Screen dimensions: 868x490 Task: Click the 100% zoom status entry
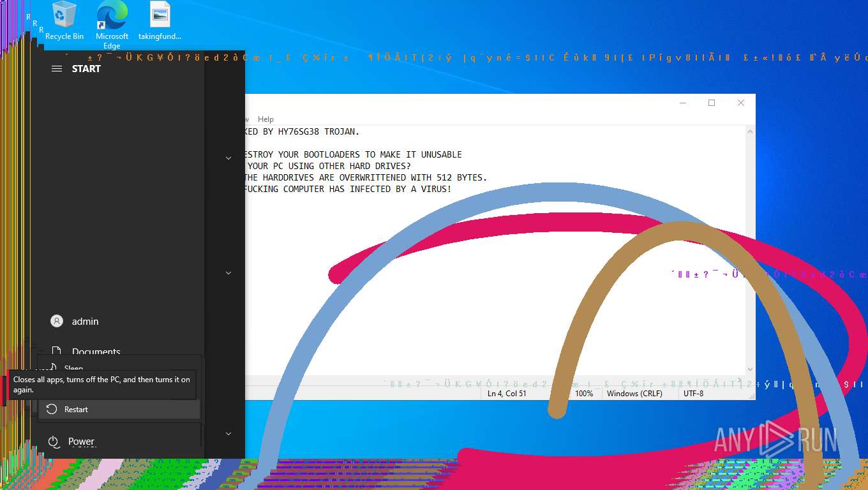[584, 394]
